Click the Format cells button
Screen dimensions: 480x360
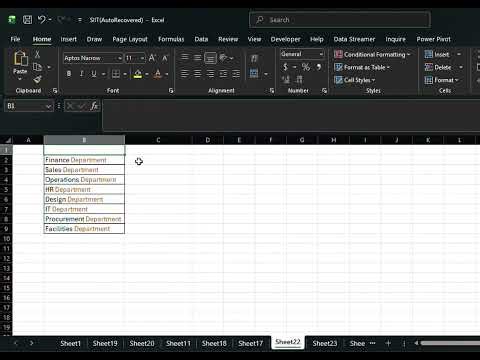click(442, 80)
